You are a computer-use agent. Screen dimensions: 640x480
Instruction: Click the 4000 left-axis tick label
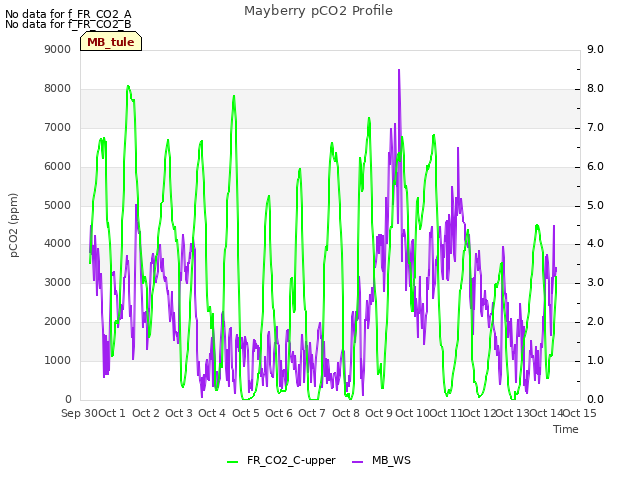pos(58,244)
